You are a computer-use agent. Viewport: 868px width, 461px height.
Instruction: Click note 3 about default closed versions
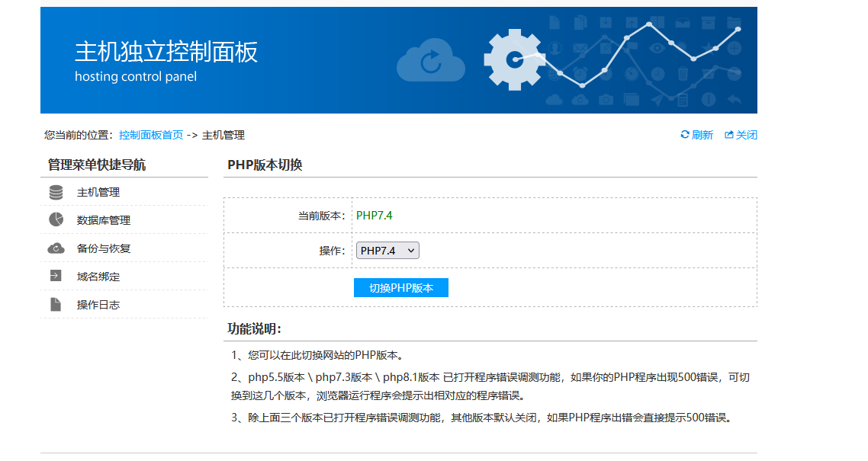click(484, 418)
